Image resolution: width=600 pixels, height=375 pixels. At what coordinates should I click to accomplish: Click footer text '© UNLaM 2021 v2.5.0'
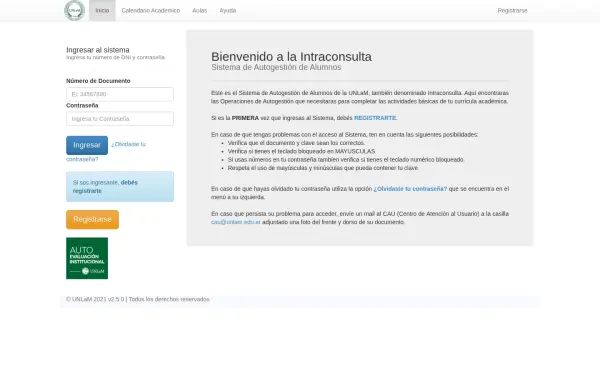95,299
